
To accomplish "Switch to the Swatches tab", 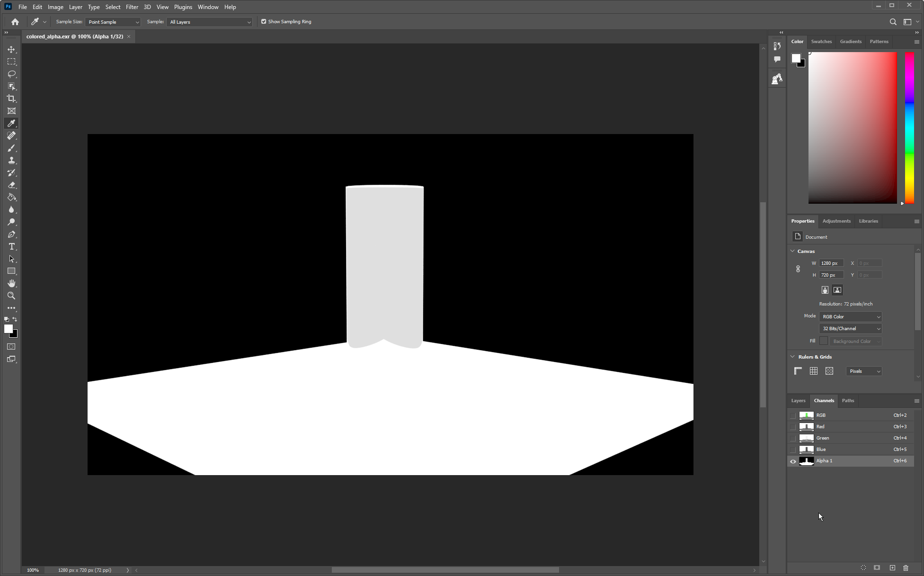I will (x=821, y=42).
